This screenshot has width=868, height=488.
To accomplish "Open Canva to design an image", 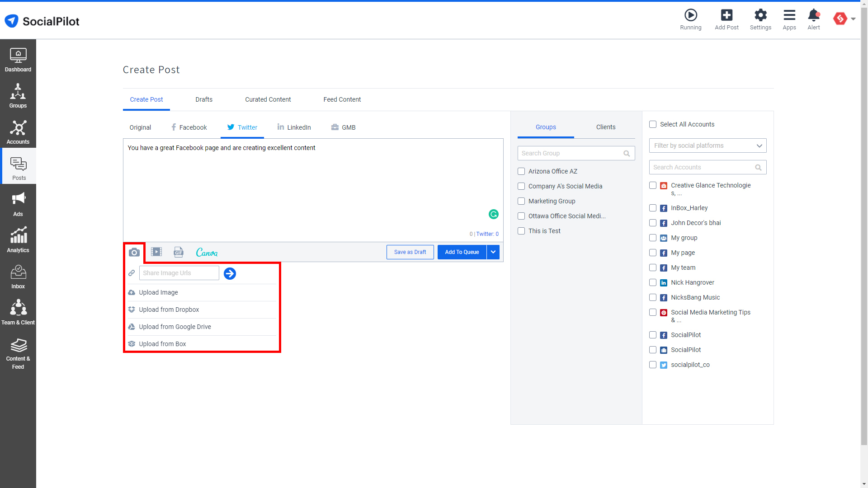I will pyautogui.click(x=206, y=252).
